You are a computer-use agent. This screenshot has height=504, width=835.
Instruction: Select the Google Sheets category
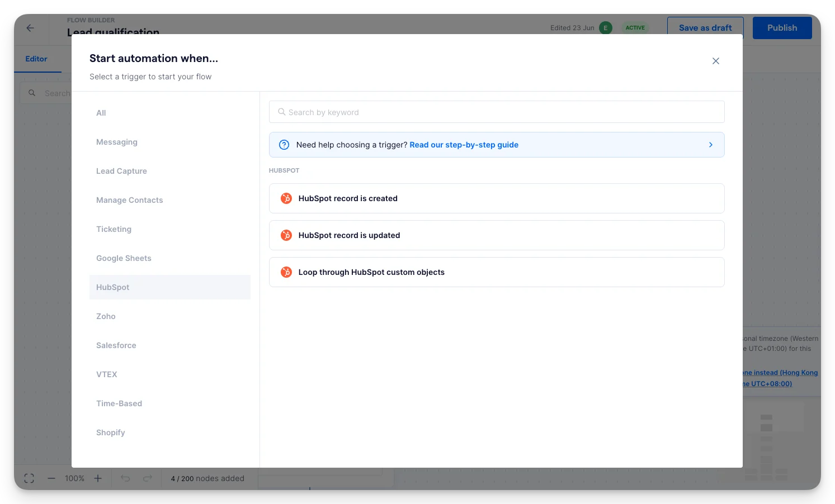click(170, 258)
